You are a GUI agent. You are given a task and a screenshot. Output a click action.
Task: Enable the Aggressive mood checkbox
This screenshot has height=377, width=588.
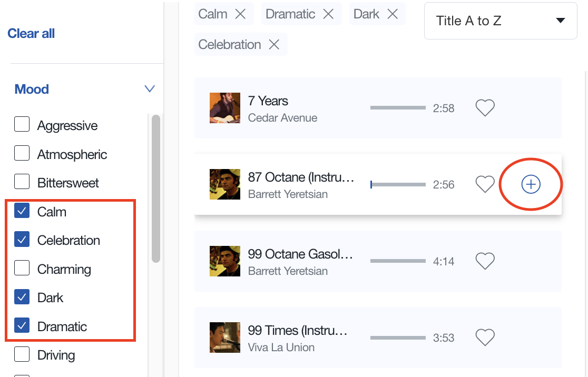(22, 125)
